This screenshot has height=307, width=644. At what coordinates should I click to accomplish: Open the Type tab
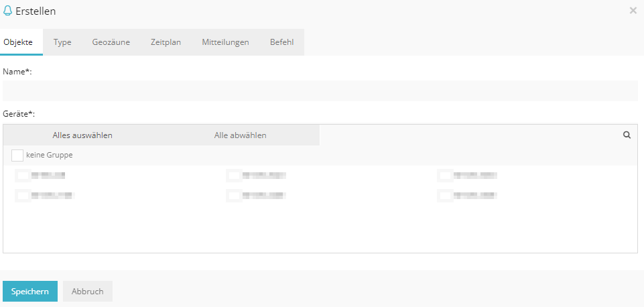62,42
